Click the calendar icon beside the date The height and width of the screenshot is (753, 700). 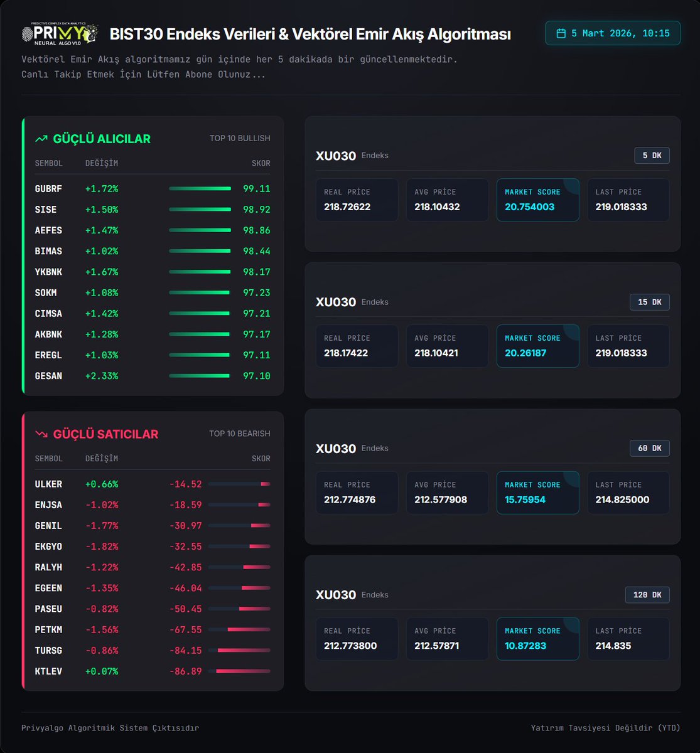pyautogui.click(x=561, y=33)
